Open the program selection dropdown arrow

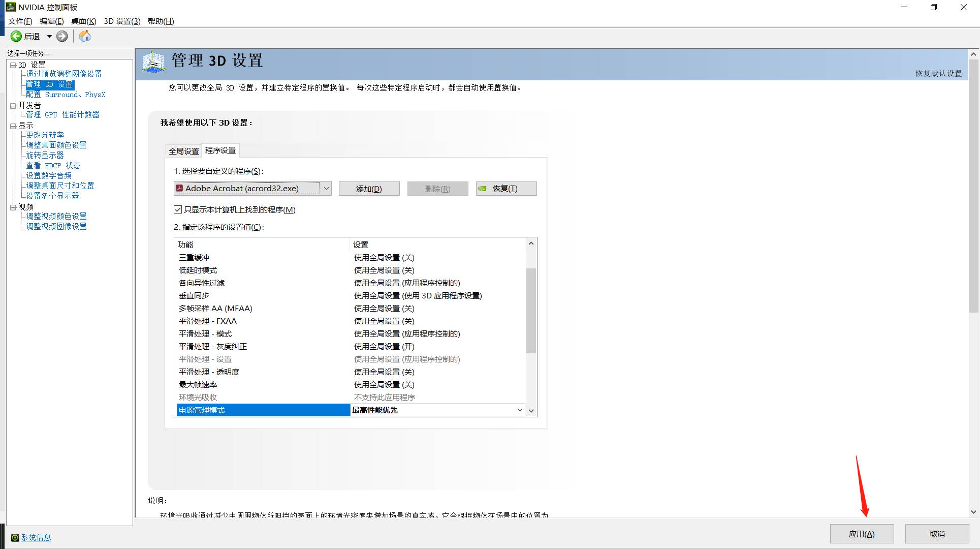(x=326, y=189)
